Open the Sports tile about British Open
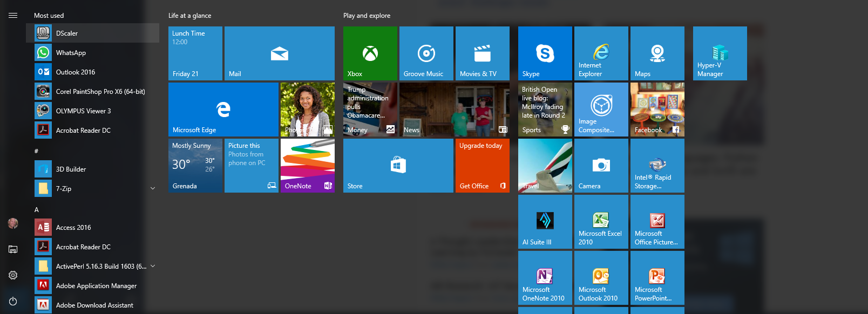This screenshot has width=868, height=314. point(545,110)
